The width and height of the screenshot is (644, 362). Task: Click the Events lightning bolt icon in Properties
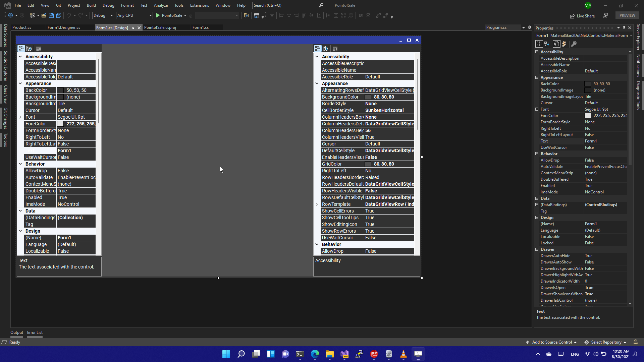564,44
